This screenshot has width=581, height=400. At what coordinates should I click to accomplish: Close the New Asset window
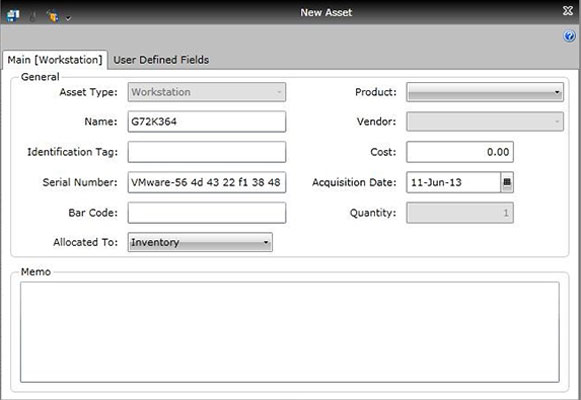[568, 11]
